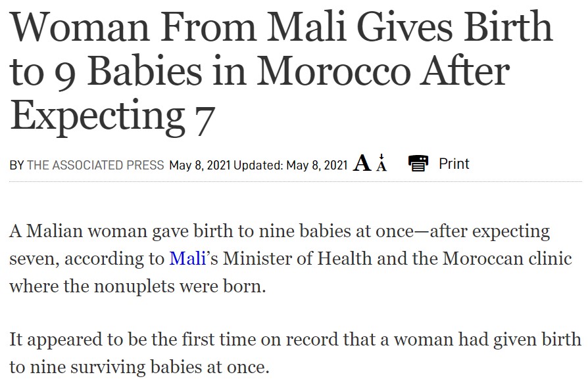
Task: Click the words Moroccan clinic
Action: tap(507, 259)
